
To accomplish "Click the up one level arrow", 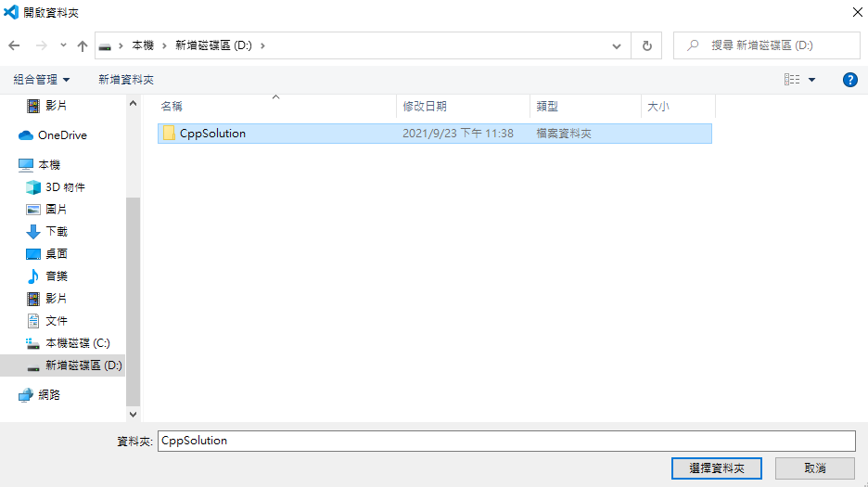I will pos(83,45).
